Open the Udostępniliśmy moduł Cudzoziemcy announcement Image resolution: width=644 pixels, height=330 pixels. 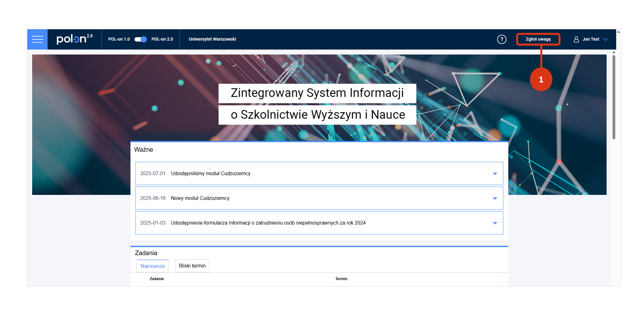(x=210, y=173)
